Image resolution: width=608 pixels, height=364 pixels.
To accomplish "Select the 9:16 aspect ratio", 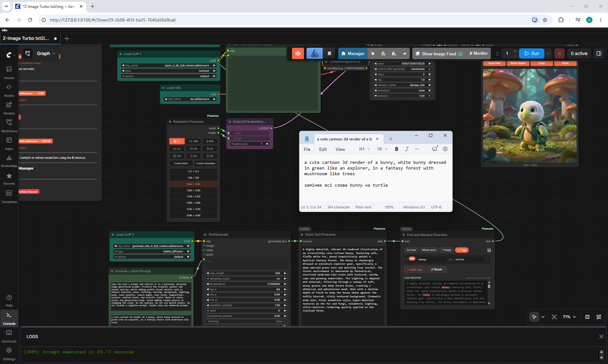I will 210,141.
